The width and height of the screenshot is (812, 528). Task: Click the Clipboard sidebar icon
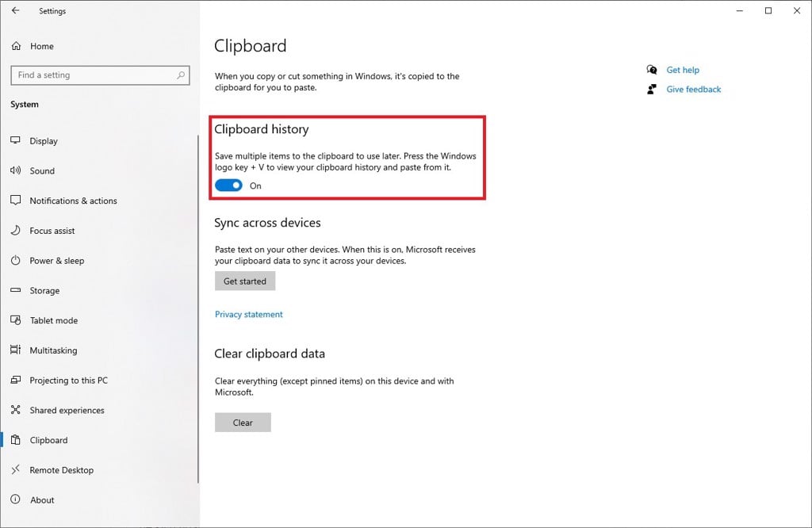16,440
